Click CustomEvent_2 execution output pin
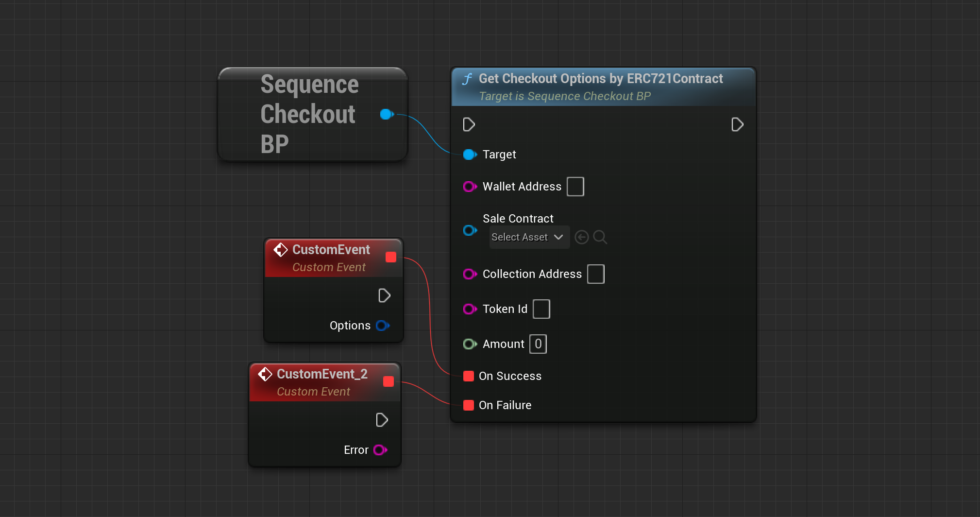 tap(382, 420)
